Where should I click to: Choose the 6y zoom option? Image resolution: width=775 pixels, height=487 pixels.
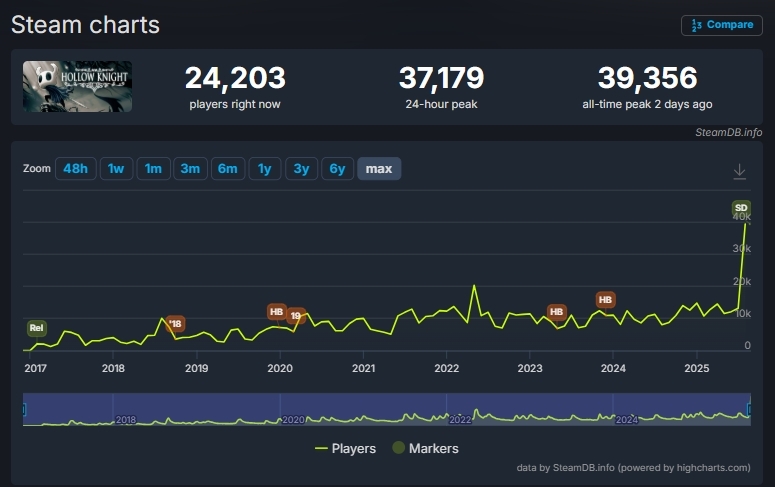click(x=338, y=169)
